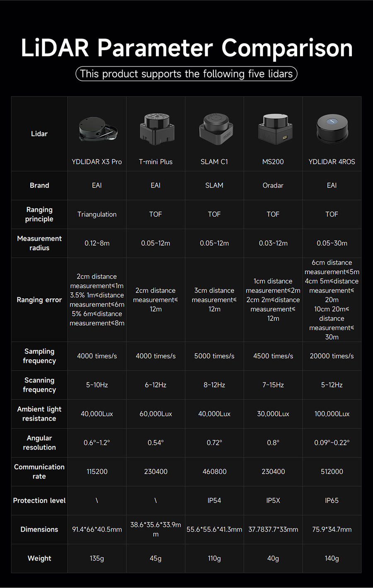Select the 7~15Hz scanning frequency cell
Viewport: 373px width, 588px height.
tap(273, 385)
